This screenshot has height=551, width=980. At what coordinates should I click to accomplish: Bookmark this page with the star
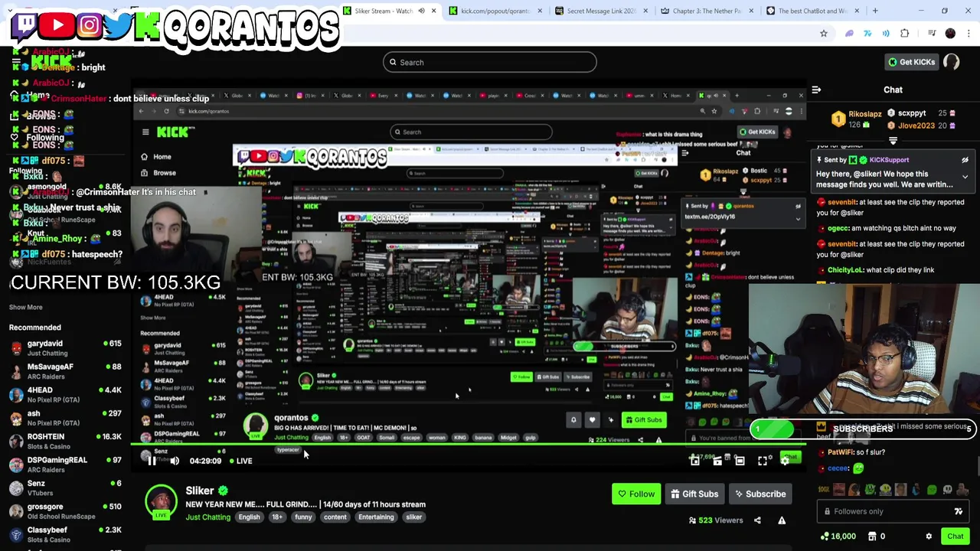pos(824,34)
